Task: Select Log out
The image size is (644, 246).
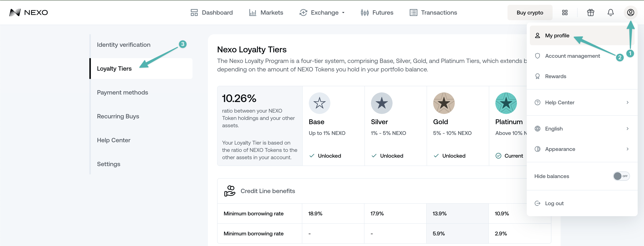Action: pyautogui.click(x=582, y=203)
